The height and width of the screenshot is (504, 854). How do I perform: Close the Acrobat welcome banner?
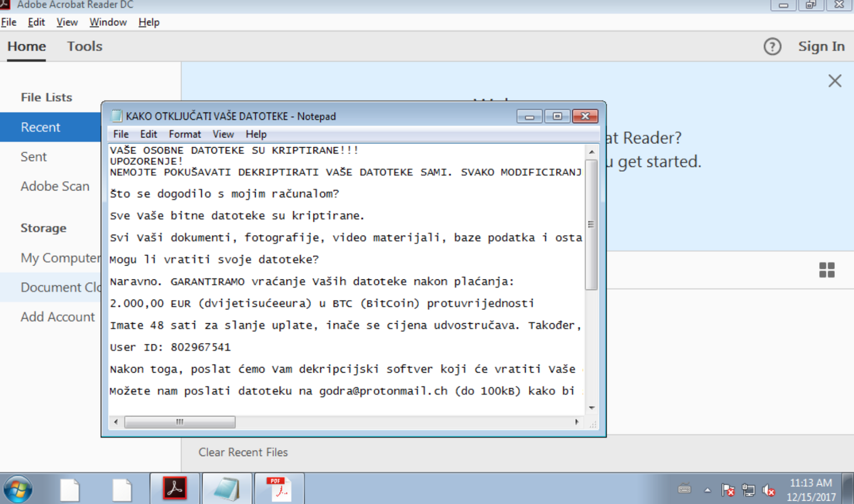click(x=835, y=81)
